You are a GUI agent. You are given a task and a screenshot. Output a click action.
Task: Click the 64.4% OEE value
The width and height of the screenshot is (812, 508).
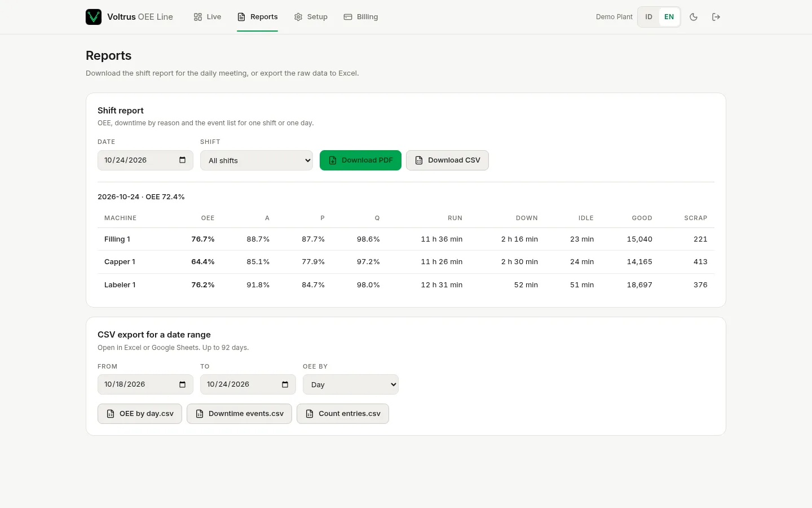[x=203, y=262]
